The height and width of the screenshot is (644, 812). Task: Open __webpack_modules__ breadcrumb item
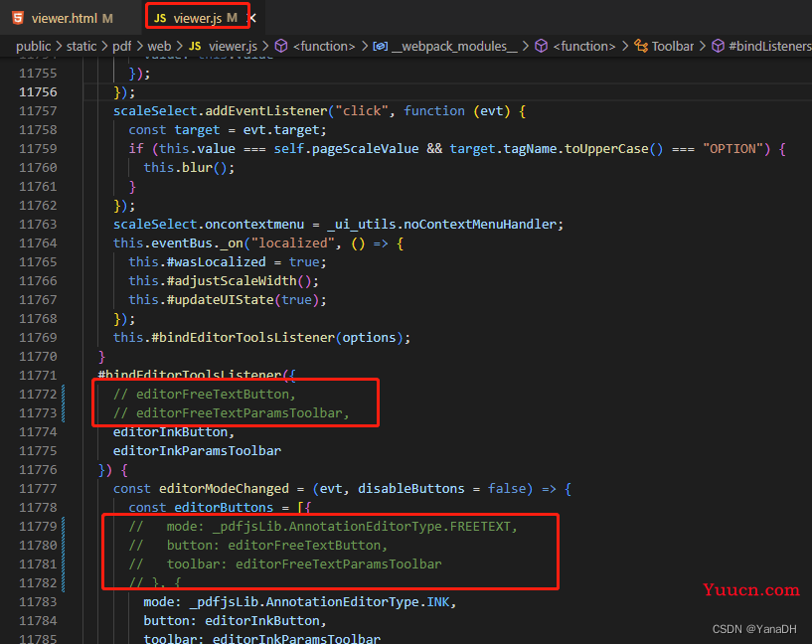point(453,46)
